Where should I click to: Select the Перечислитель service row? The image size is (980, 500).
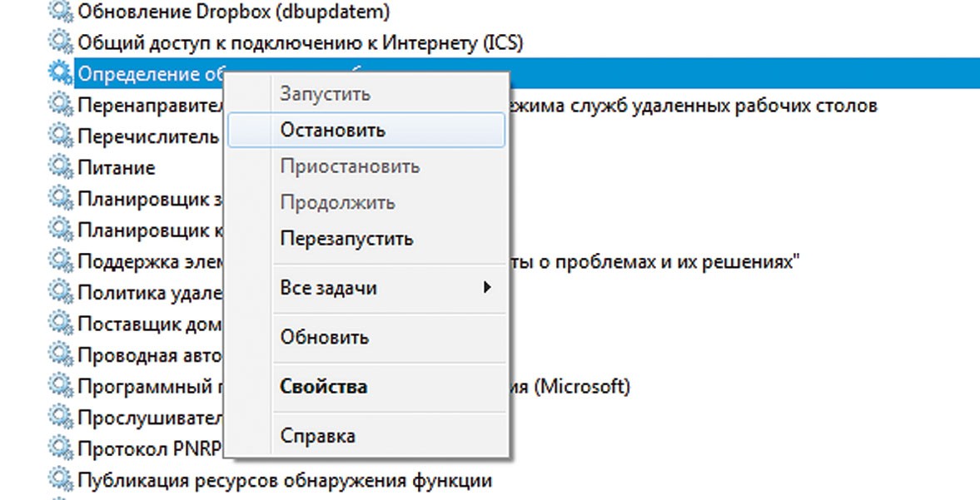(147, 136)
